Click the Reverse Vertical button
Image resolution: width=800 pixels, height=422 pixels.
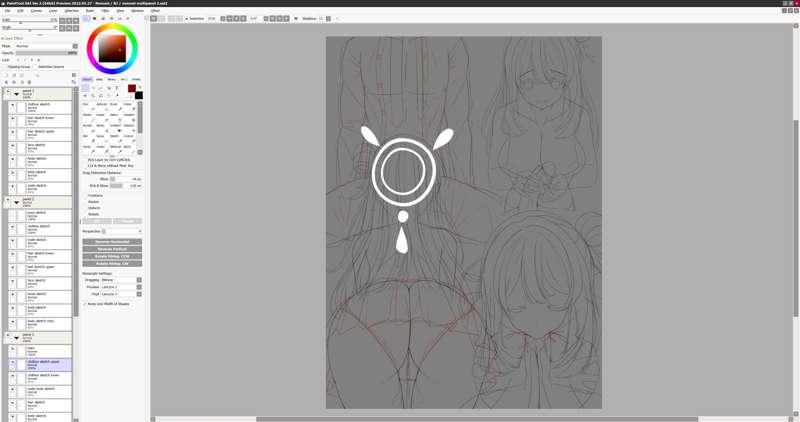[112, 249]
